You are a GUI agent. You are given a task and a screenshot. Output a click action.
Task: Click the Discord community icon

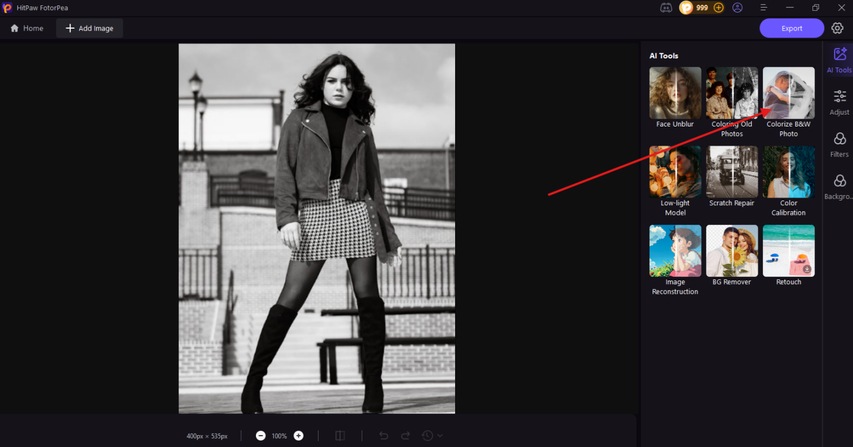[666, 8]
